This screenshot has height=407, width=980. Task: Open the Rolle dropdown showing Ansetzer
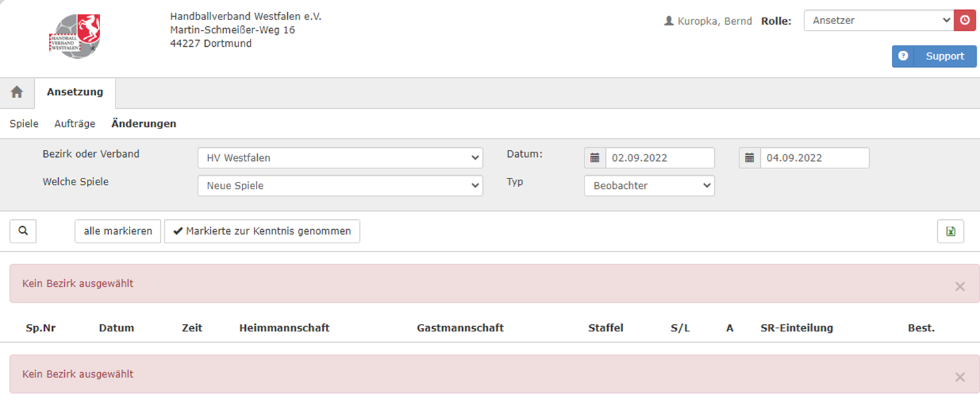[878, 21]
